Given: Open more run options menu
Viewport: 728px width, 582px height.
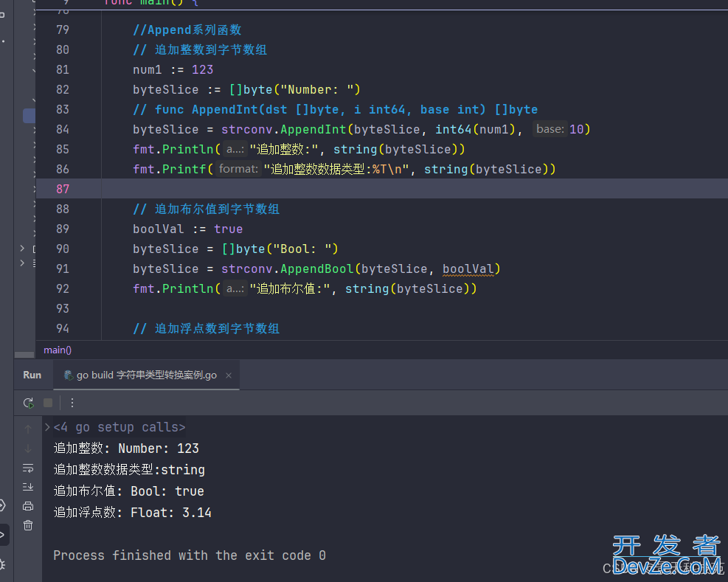Looking at the screenshot, I should click(72, 403).
